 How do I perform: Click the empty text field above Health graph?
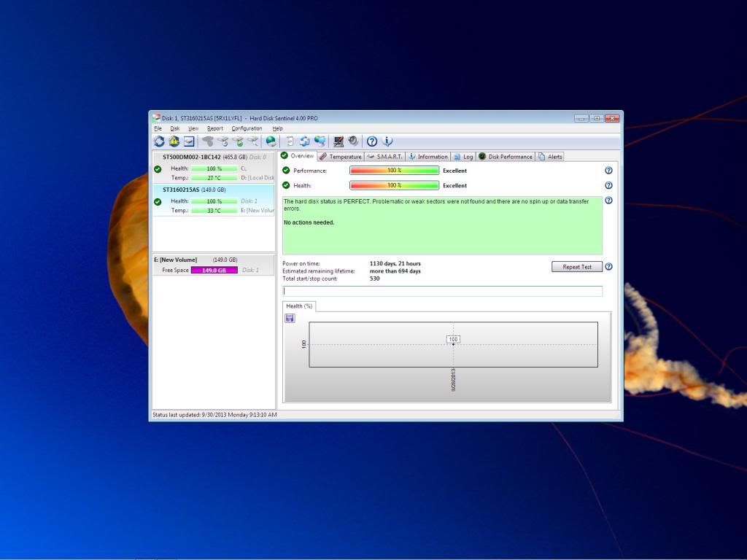click(x=442, y=291)
